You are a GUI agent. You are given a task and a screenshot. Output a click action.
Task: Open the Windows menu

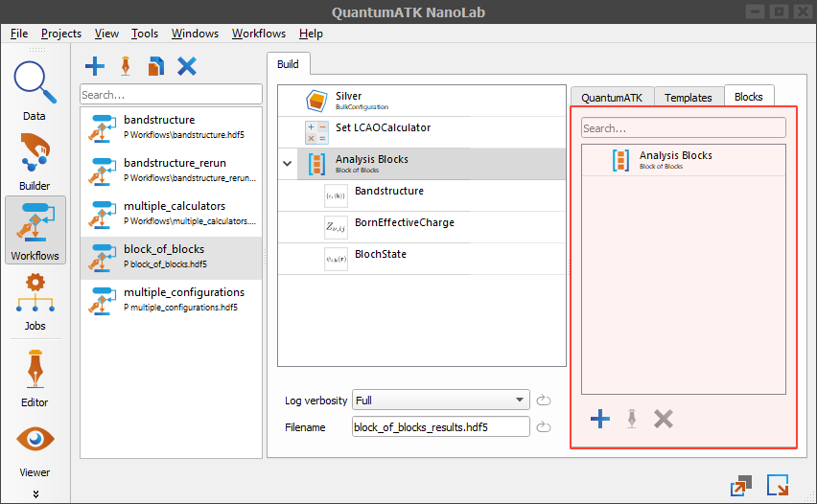(195, 34)
